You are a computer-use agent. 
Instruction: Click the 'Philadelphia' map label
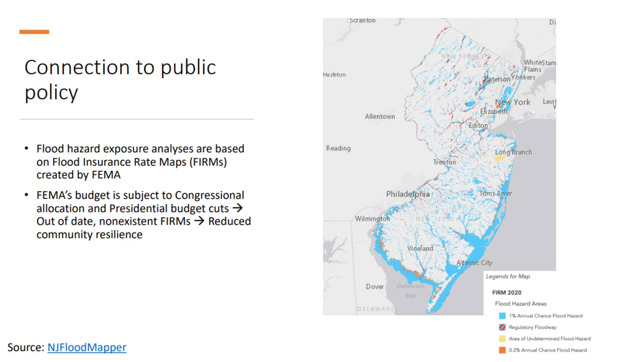(x=408, y=194)
